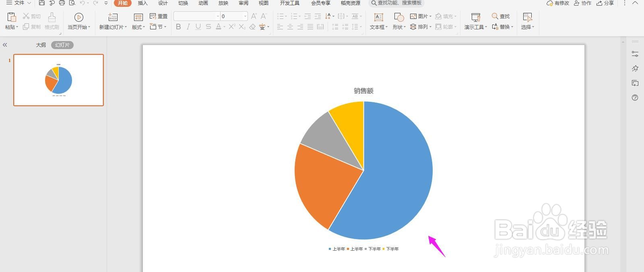Click the Text Box (文本框) icon
Image resolution: width=644 pixels, height=272 pixels.
click(378, 17)
